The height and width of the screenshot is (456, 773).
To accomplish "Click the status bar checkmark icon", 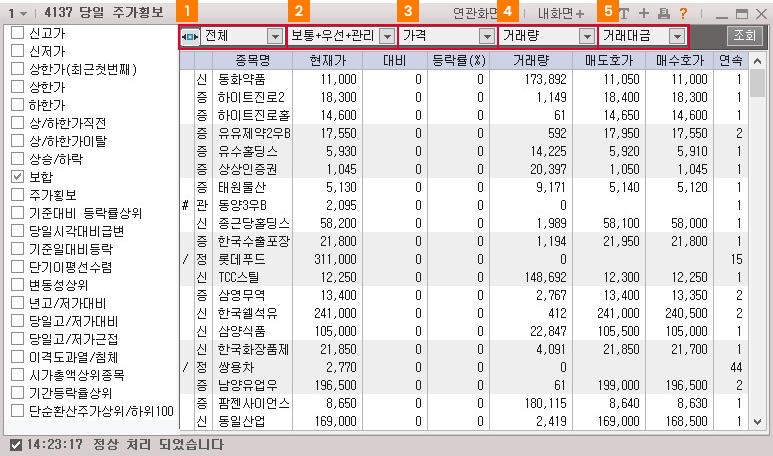I will [x=16, y=445].
